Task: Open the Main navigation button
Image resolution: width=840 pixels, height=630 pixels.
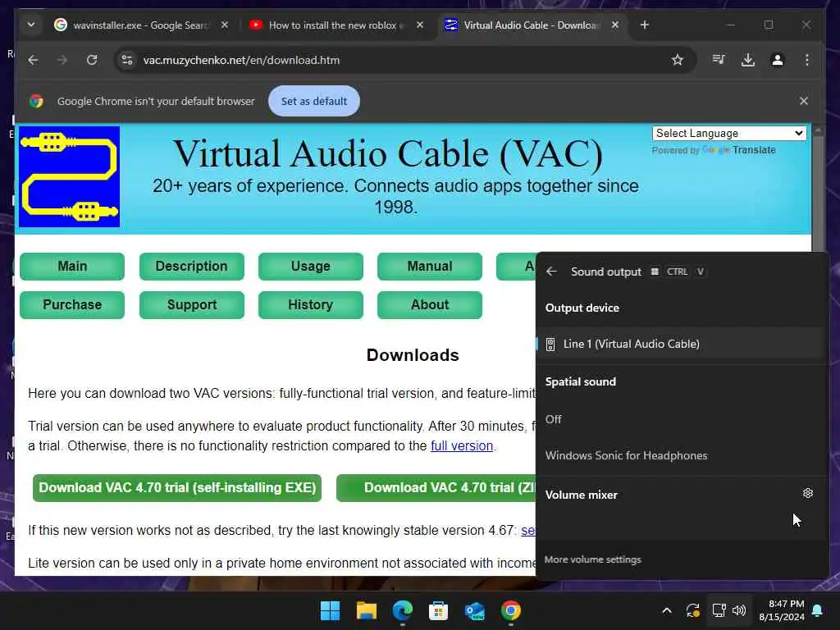Action: [72, 267]
